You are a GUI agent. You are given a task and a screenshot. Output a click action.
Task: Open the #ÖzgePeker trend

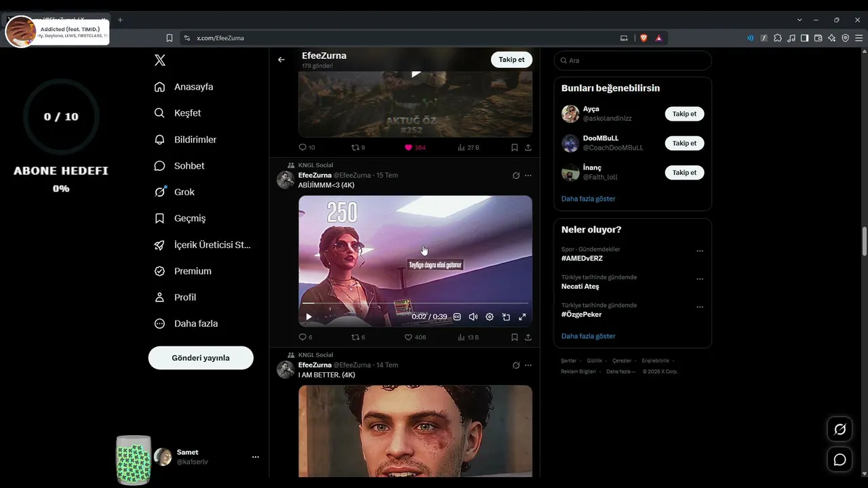pos(581,314)
